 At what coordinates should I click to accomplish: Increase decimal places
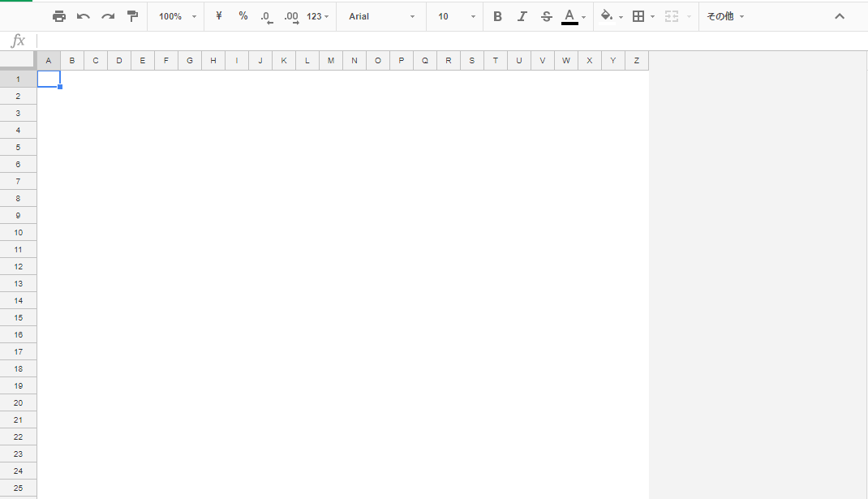pyautogui.click(x=291, y=17)
